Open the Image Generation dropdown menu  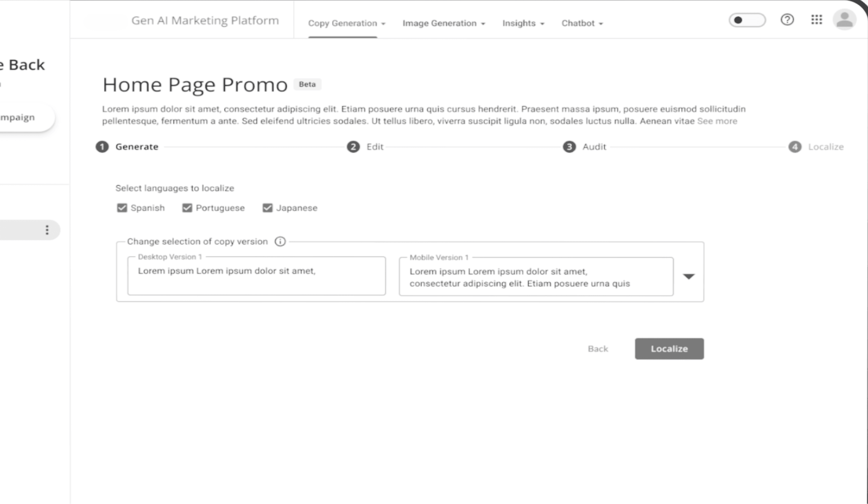444,23
